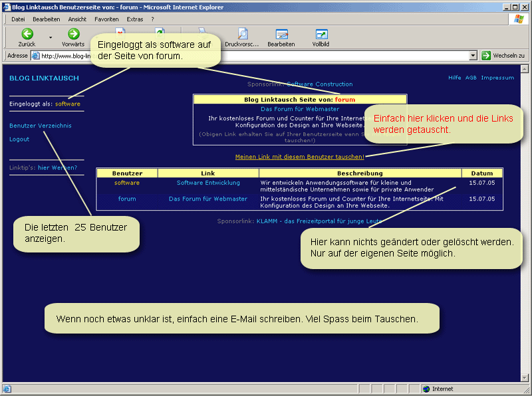The image size is (532, 396).
Task: Click the Internet zone globe in status bar
Action: pyautogui.click(x=426, y=389)
